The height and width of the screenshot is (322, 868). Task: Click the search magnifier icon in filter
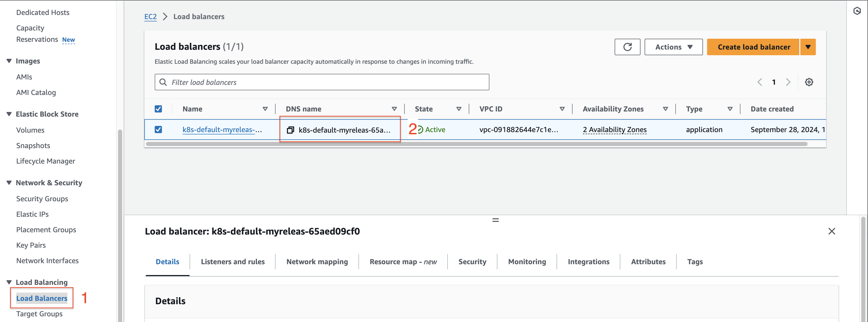tap(163, 82)
